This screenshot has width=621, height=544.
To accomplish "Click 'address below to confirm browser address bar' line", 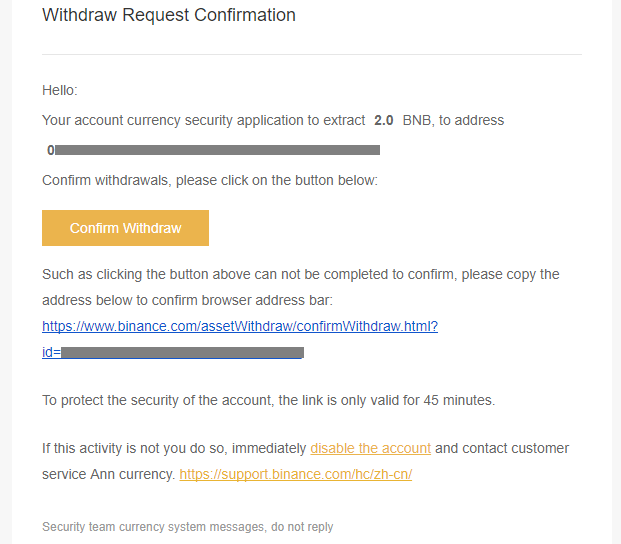I will click(x=187, y=301).
